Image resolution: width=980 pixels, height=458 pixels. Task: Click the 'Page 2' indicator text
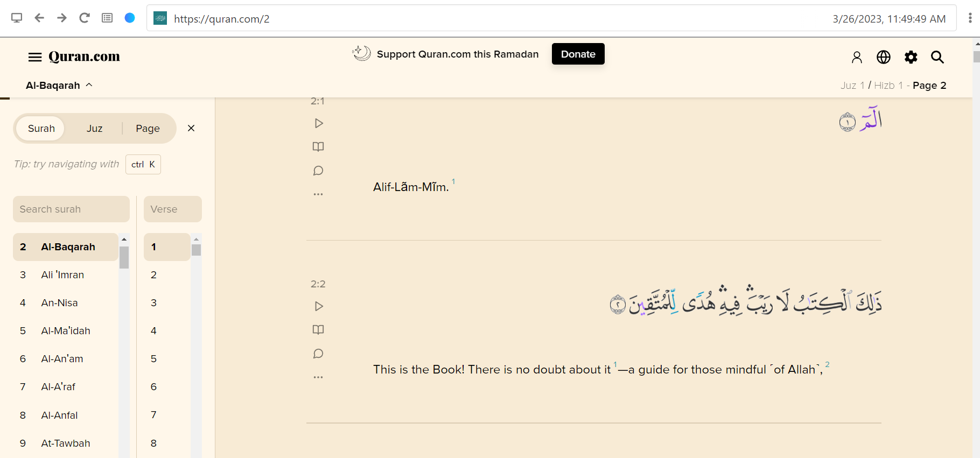(x=929, y=85)
